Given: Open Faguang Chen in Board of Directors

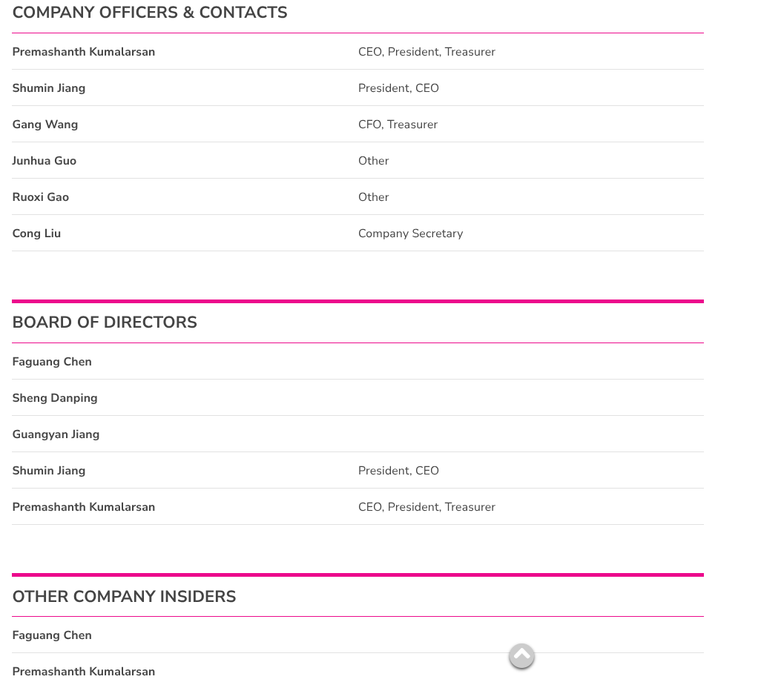Looking at the screenshot, I should [52, 363].
